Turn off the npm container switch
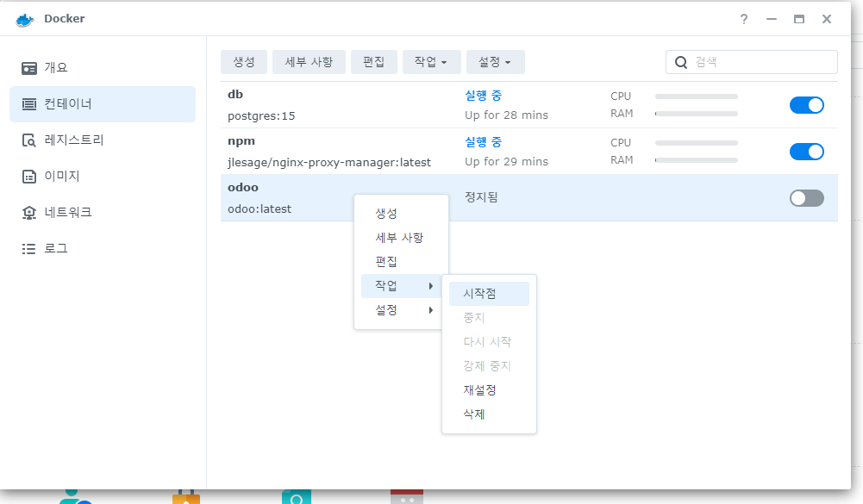Viewport: 863px width, 504px height. pos(806,152)
